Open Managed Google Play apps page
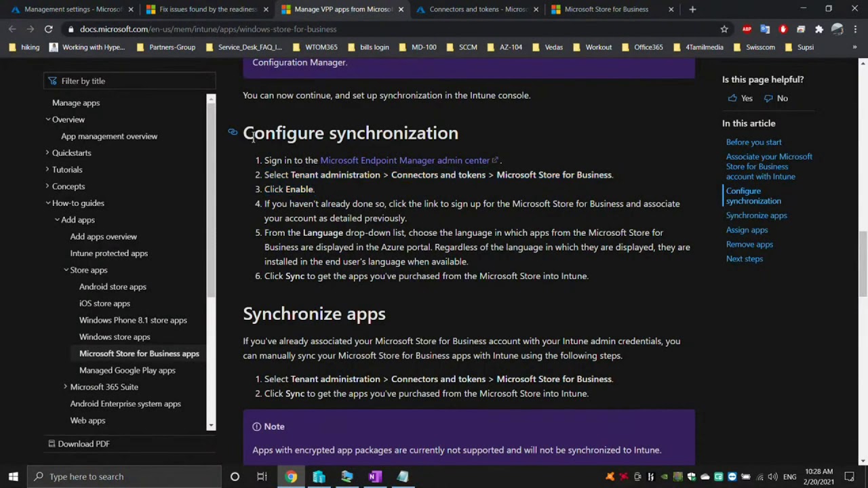The height and width of the screenshot is (488, 868). click(x=127, y=370)
